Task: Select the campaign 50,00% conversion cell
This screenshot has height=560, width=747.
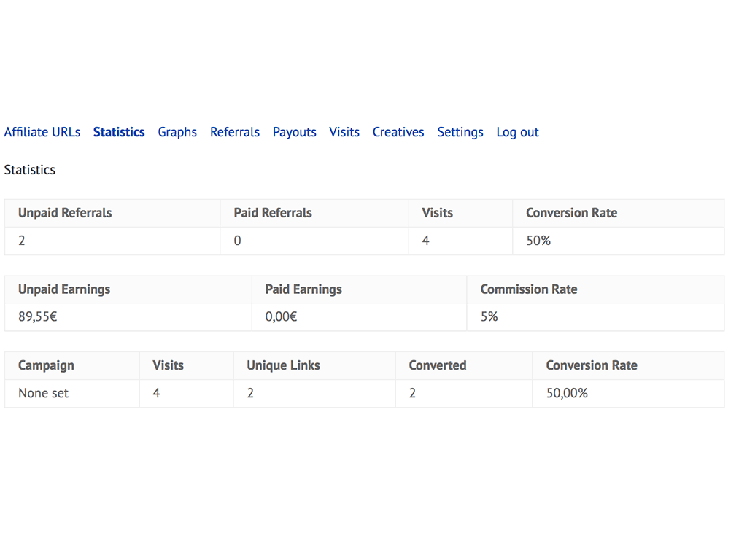Action: coord(628,393)
